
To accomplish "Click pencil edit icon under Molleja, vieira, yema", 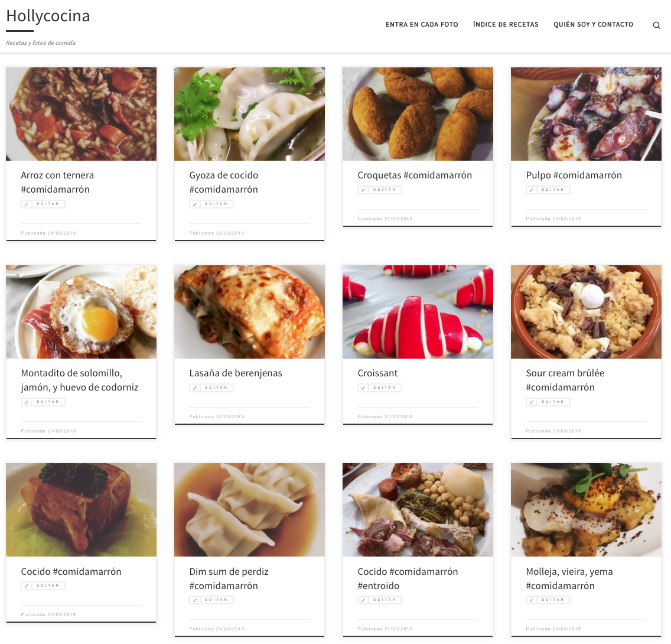I will pos(532,600).
